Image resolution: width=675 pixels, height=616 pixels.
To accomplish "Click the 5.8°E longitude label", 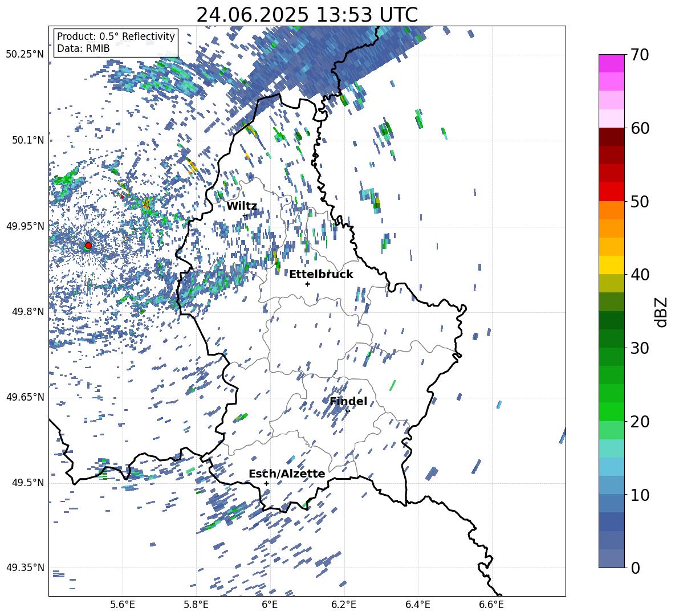I will click(196, 605).
